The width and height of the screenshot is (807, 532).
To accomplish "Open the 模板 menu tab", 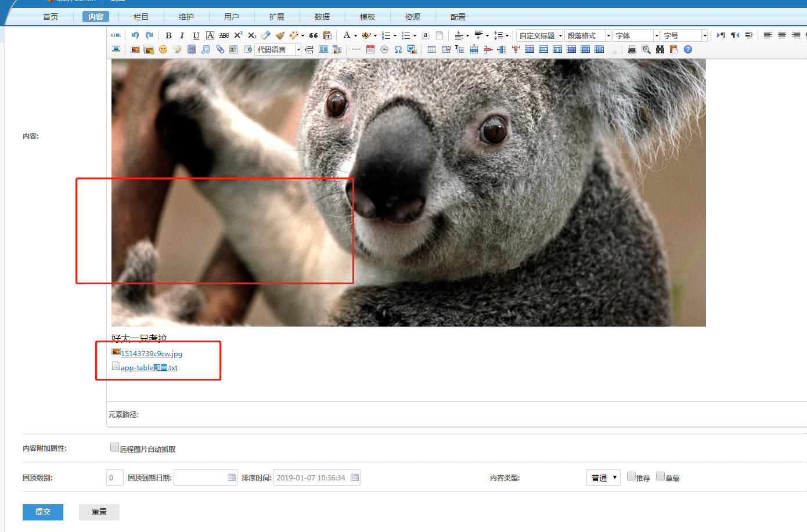I will click(368, 17).
